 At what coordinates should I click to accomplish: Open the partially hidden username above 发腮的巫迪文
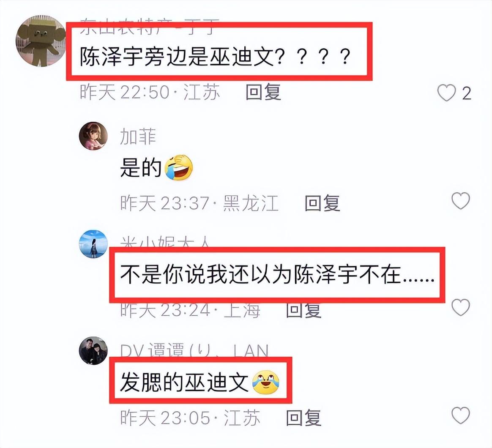194,350
